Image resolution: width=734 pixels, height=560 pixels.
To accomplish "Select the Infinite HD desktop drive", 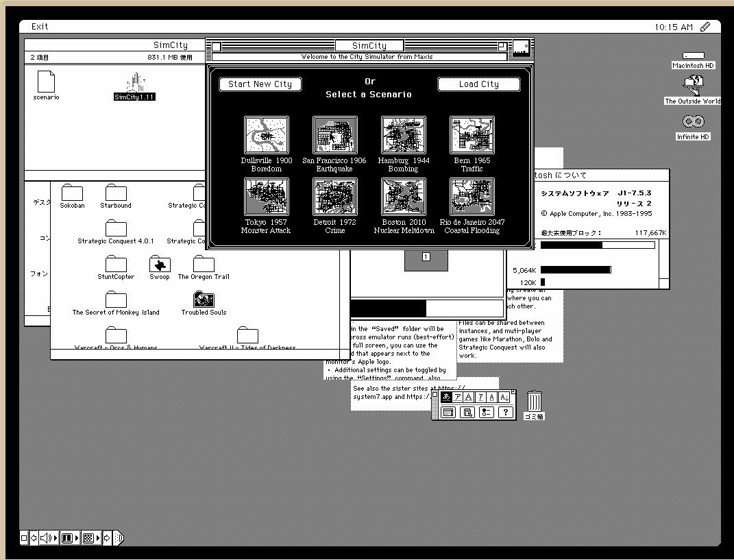I will tap(694, 126).
